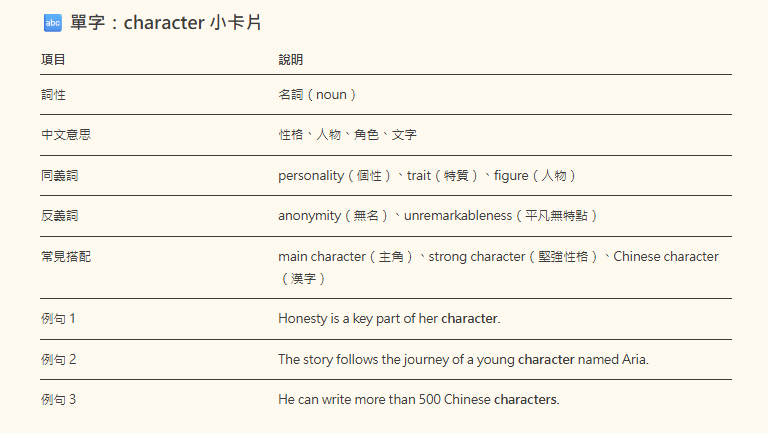The height and width of the screenshot is (433, 768).
Task: Click the word 'personality' in synonyms
Action: click(311, 176)
